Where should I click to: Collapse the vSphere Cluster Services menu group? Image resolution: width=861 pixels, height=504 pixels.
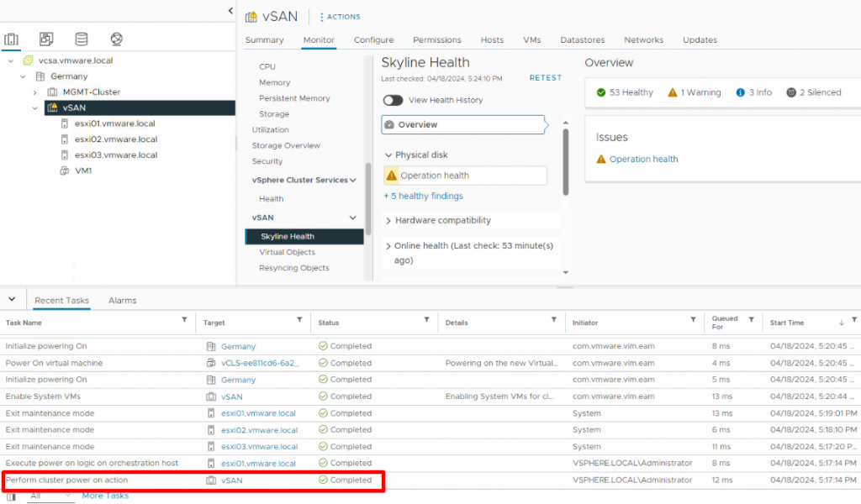(x=352, y=180)
